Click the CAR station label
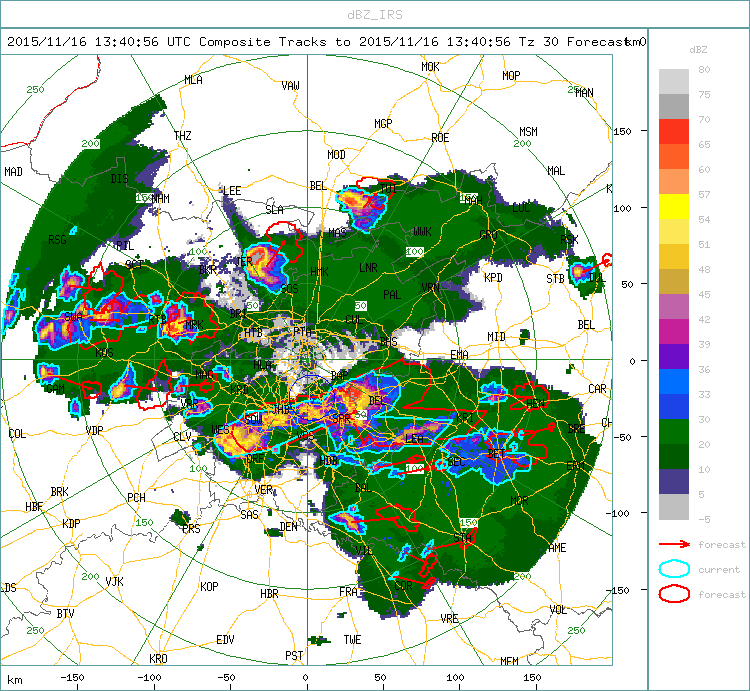750x691 pixels. coord(597,389)
